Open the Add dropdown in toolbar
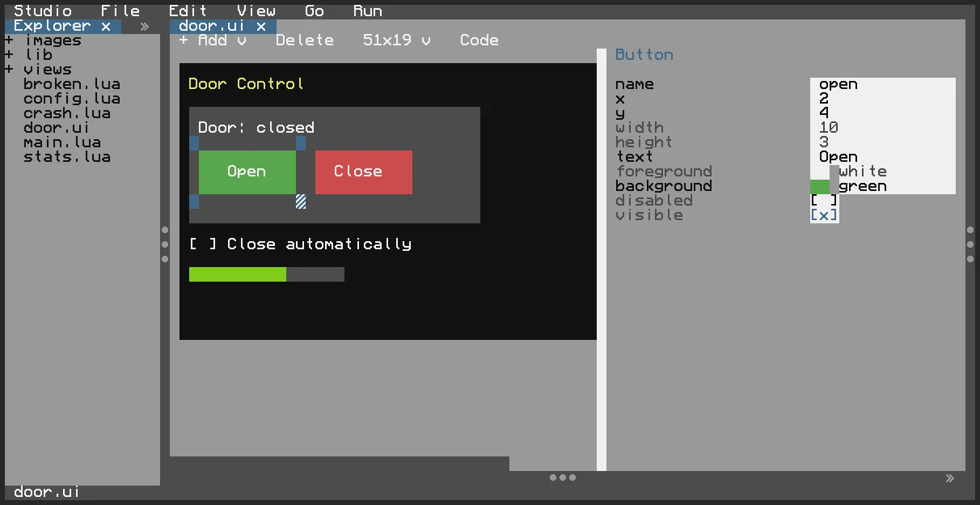The width and height of the screenshot is (980, 505). click(213, 40)
